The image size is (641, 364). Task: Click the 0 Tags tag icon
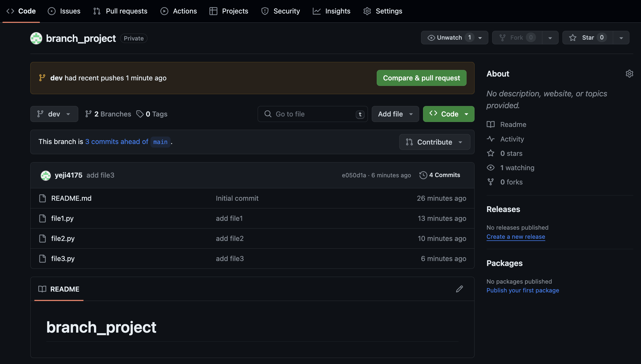pos(140,114)
